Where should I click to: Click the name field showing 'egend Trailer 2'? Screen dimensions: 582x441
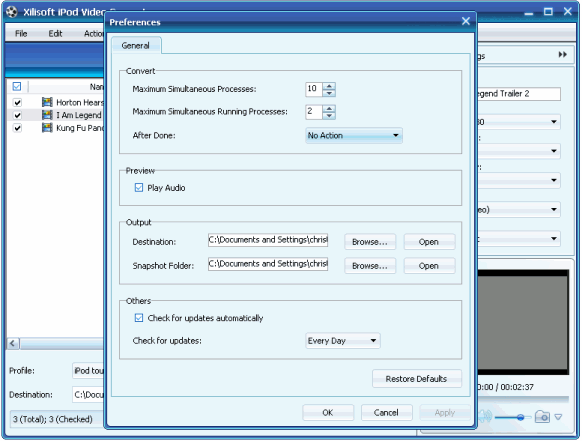tap(519, 94)
